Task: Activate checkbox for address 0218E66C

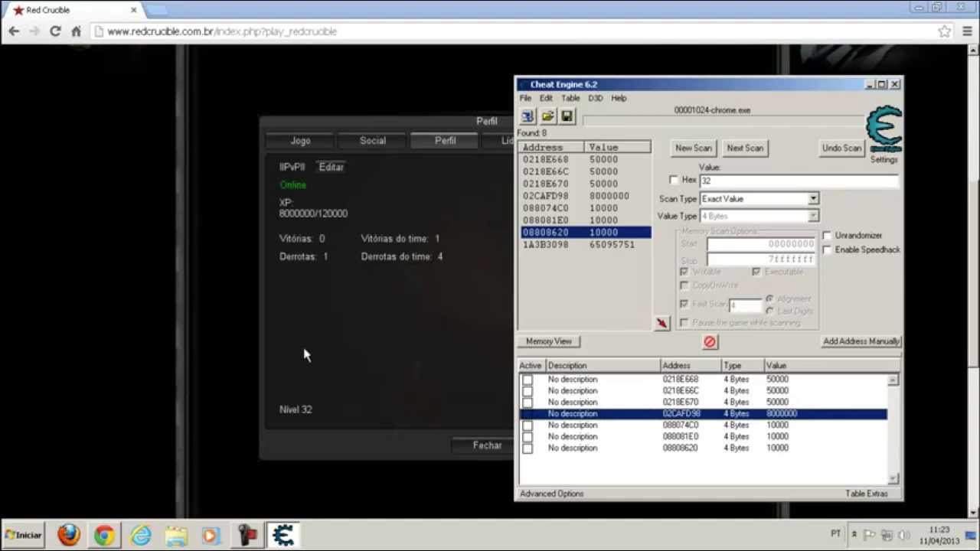Action: tap(528, 391)
